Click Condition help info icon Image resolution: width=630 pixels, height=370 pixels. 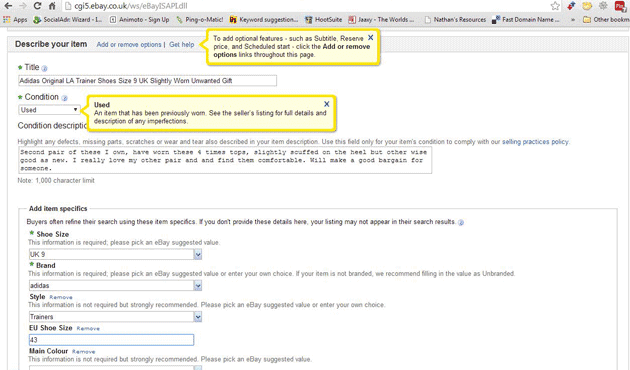point(64,98)
